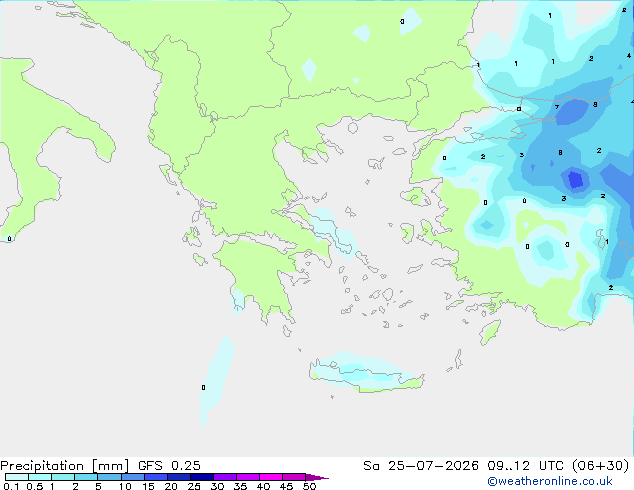This screenshot has height=490, width=634.
Task: Pick the 15–20 mm blue legend swatch
Action: pos(156,477)
